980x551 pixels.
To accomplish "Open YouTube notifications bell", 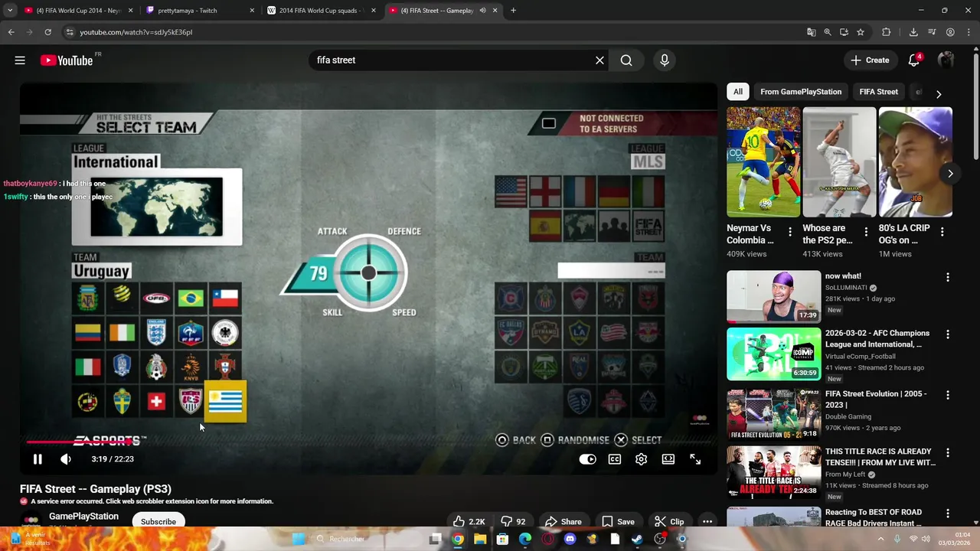I will pyautogui.click(x=913, y=60).
